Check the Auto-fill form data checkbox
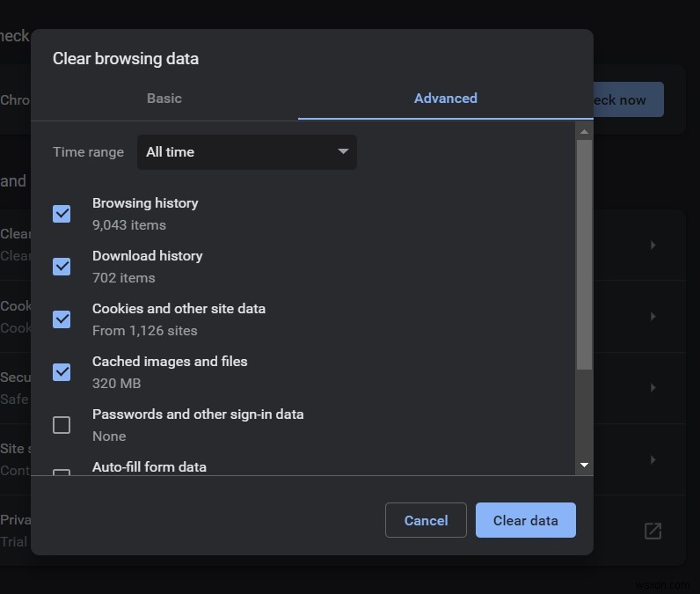700x594 pixels. (62, 473)
